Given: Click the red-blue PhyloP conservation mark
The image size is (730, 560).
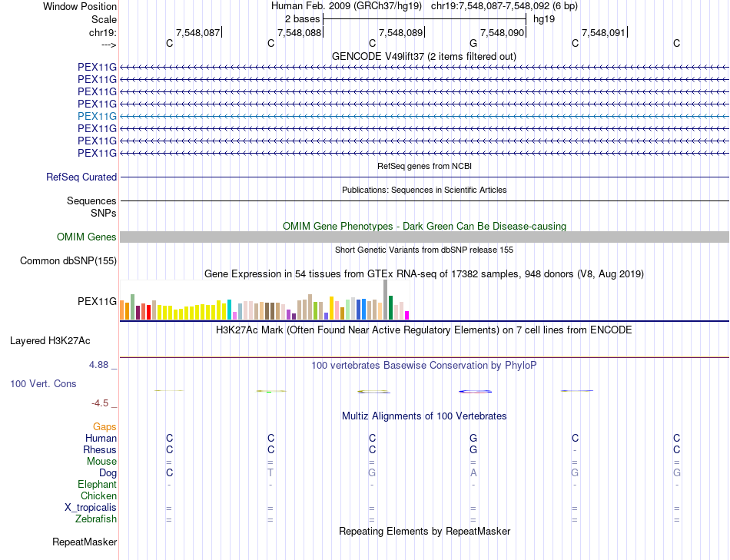Looking at the screenshot, I should tap(475, 392).
